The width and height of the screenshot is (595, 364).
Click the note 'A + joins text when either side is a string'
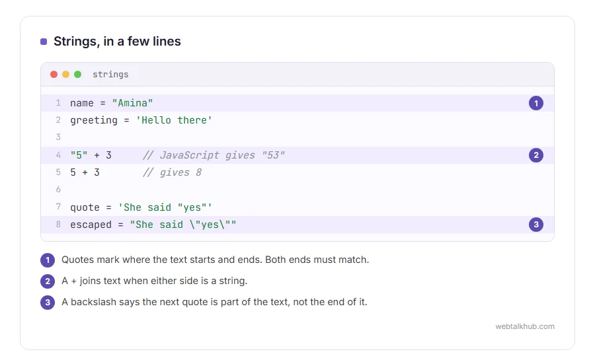tap(155, 281)
